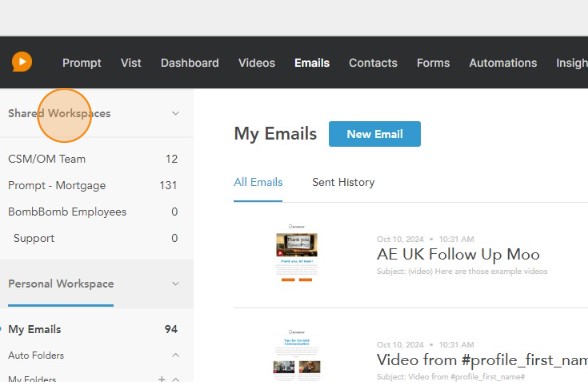The height and width of the screenshot is (387, 588).
Task: Collapse the Personal Workspace chevron
Action: click(x=176, y=284)
